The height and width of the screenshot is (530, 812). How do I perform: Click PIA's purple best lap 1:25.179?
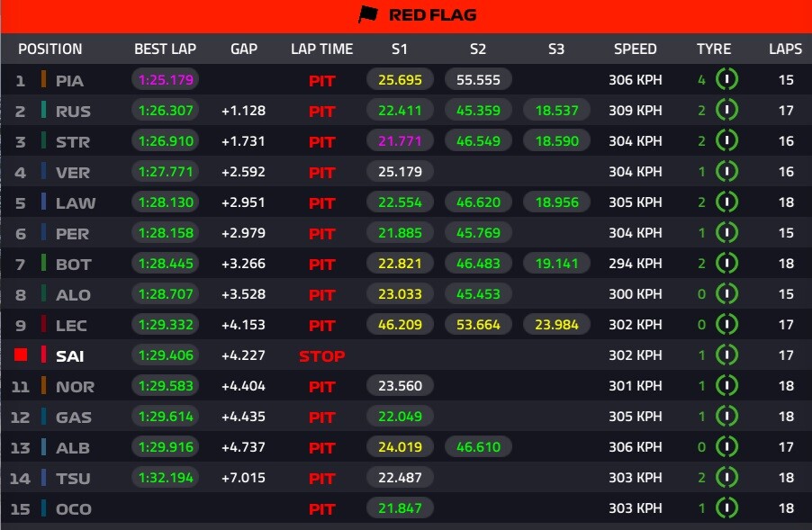167,80
